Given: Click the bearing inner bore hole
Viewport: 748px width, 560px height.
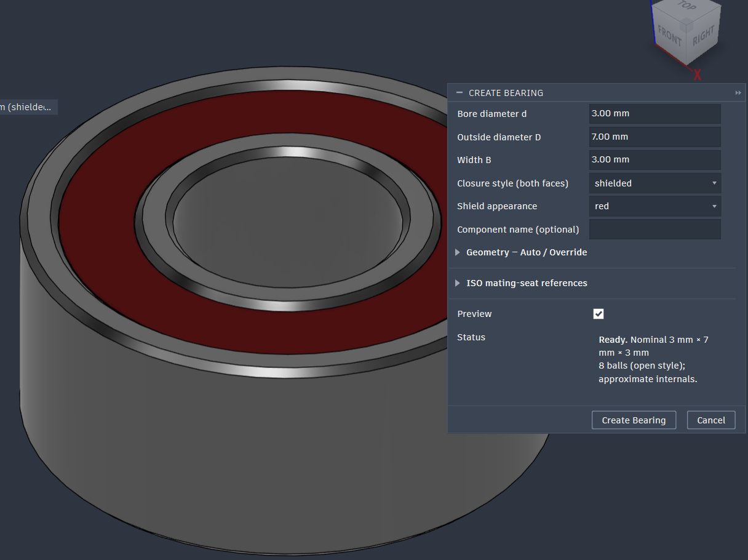Looking at the screenshot, I should 289,222.
